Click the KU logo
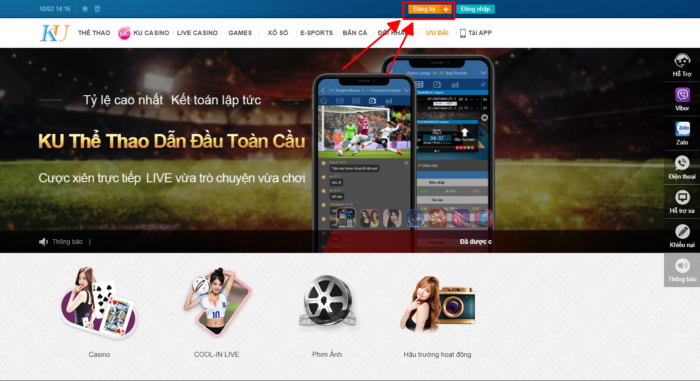Viewport: 700px width, 381px height. pos(54,33)
